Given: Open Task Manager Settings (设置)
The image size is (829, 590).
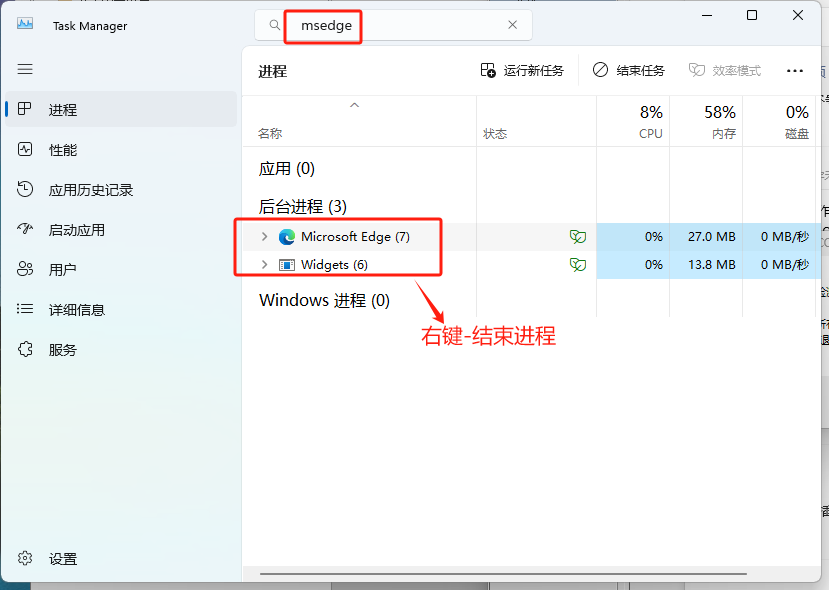Looking at the screenshot, I should pyautogui.click(x=62, y=559).
